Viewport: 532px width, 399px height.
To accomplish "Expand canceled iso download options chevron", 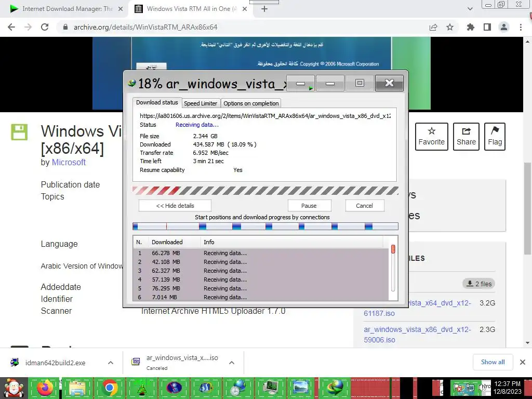I will point(232,363).
